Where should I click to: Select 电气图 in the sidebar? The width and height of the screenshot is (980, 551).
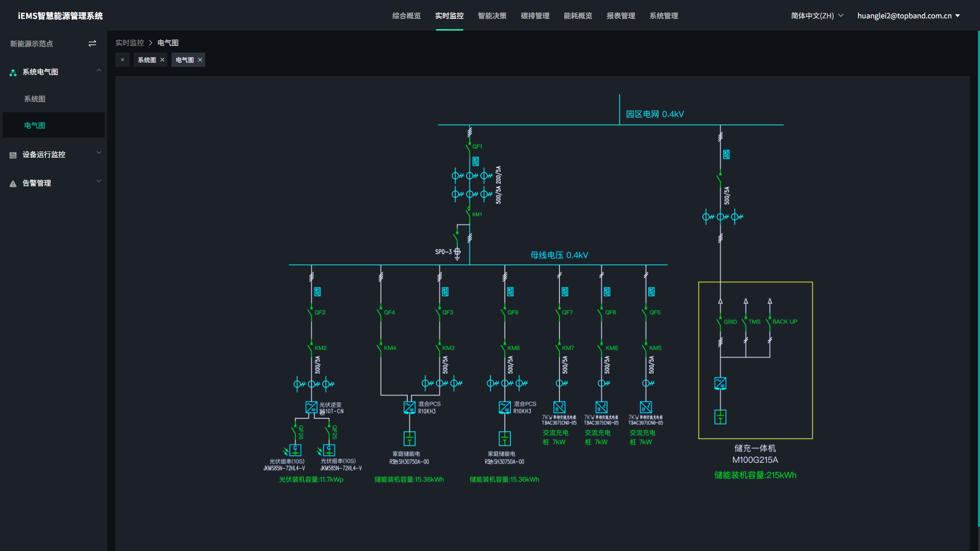point(54,126)
